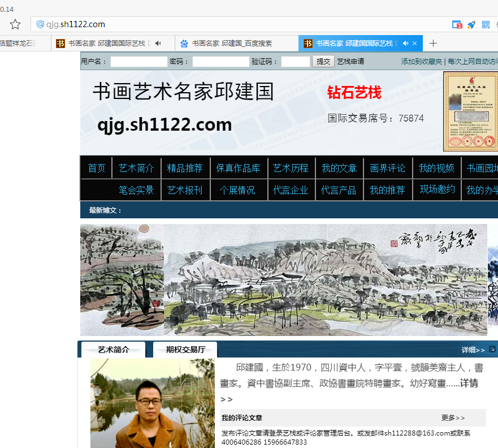Open the wide landscape painting image
This screenshot has height=448, width=498.
326,280
